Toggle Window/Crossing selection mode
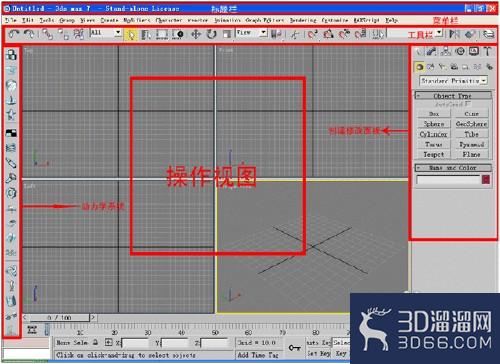The width and height of the screenshot is (500, 364). click(178, 35)
